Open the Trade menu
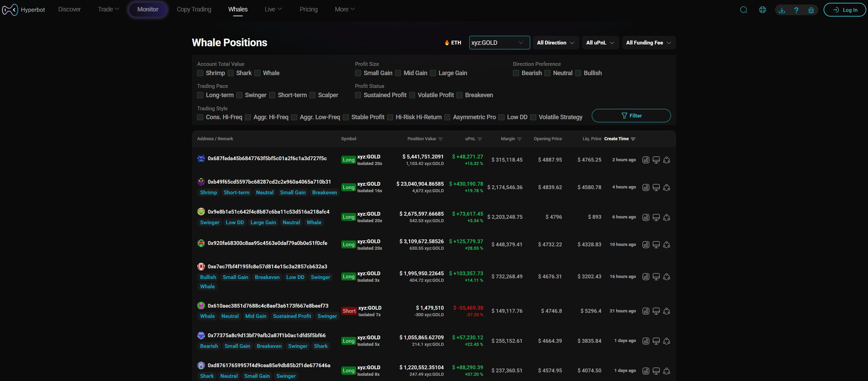This screenshot has height=381, width=868. tap(108, 9)
